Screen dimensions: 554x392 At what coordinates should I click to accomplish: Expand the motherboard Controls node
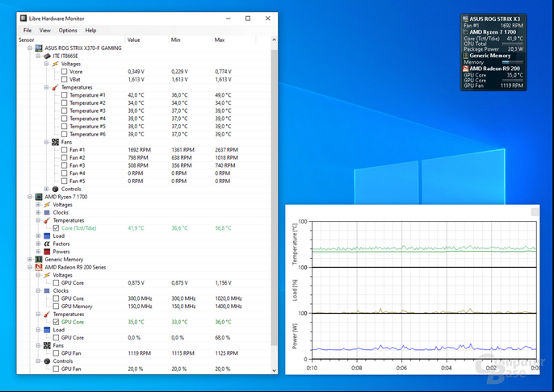[x=47, y=189]
